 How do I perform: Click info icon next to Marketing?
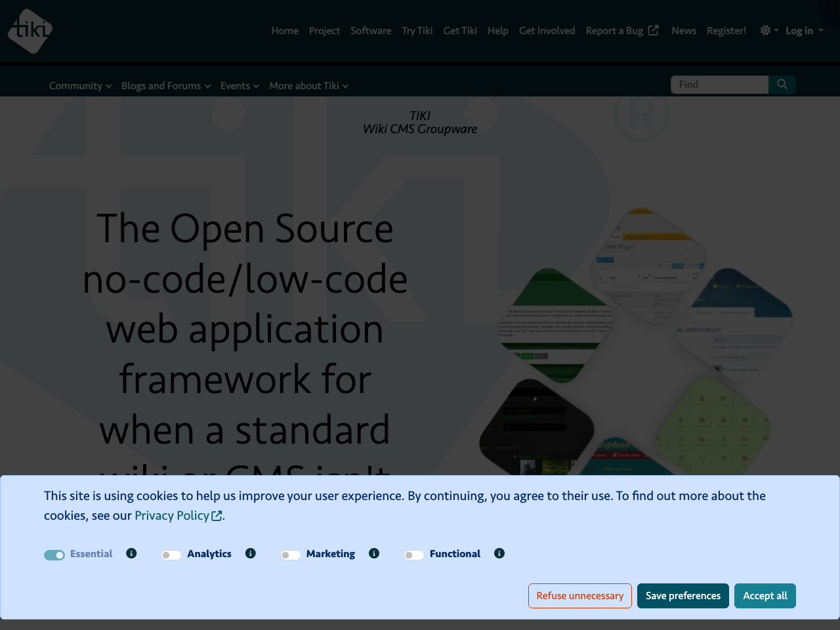pos(374,554)
